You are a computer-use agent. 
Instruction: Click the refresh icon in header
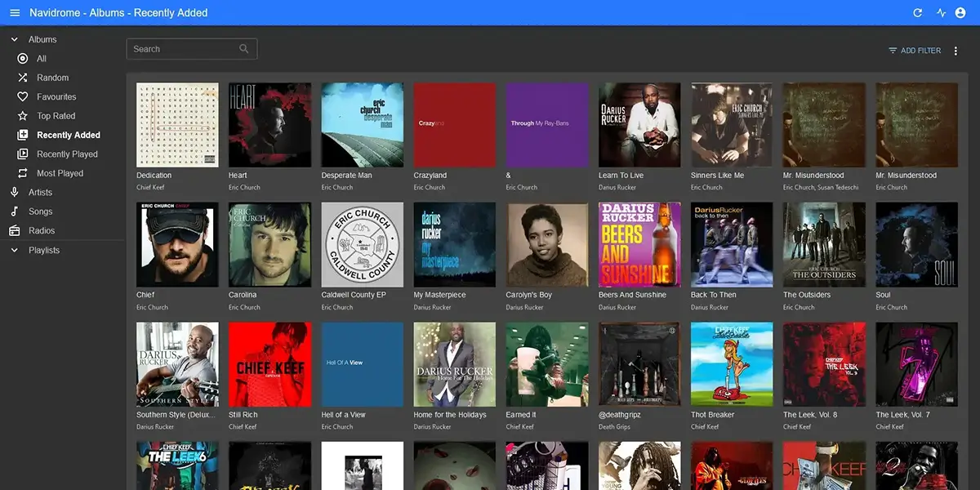[x=917, y=13]
